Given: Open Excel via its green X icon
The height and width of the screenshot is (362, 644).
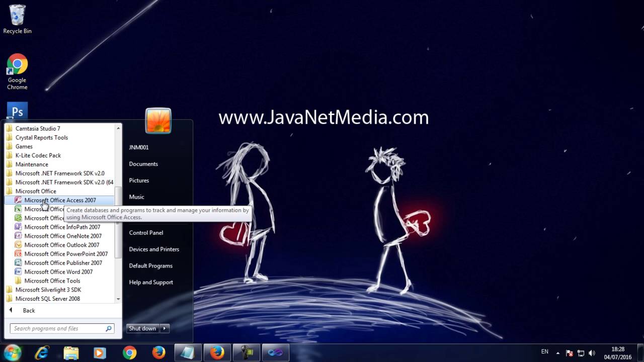Looking at the screenshot, I should pyautogui.click(x=18, y=209).
